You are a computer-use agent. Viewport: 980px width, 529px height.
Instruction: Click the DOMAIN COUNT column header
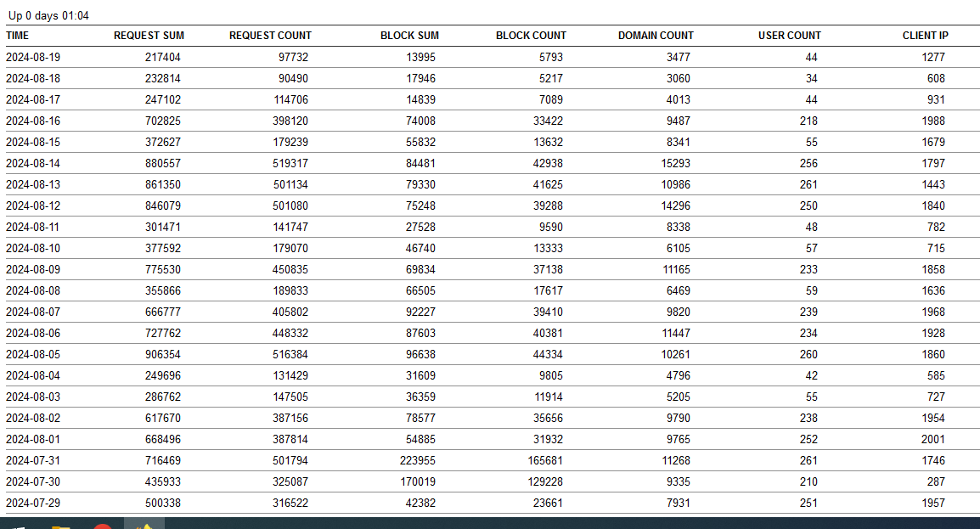[656, 36]
